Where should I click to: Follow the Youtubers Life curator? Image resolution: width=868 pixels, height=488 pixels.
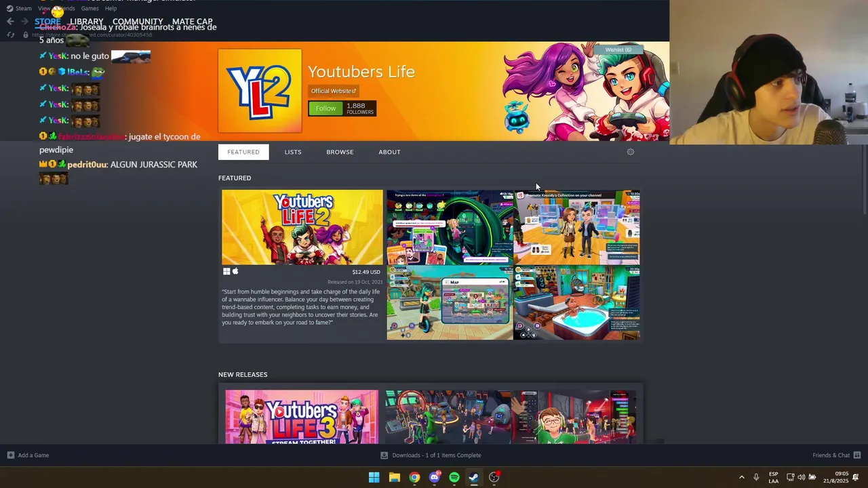tap(325, 108)
